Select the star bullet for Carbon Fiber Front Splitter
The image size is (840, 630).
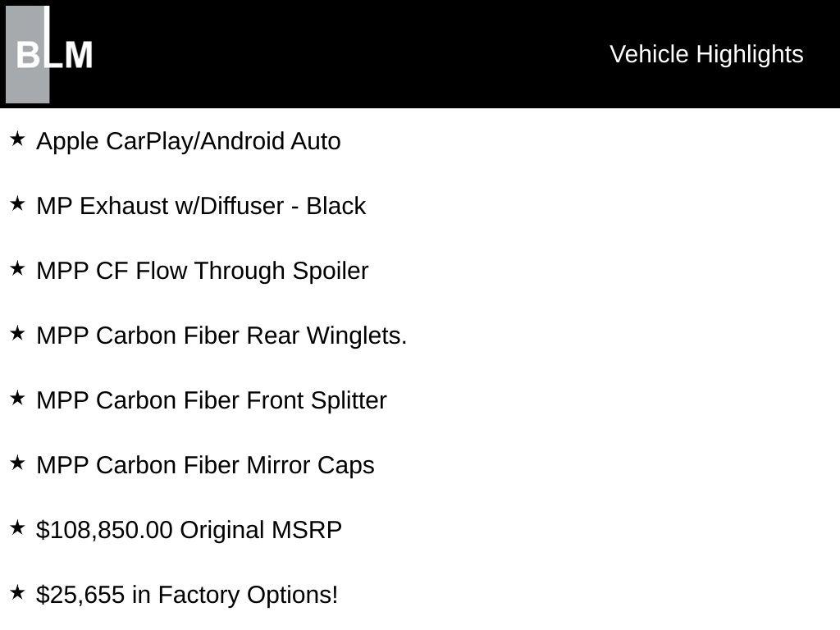pyautogui.click(x=17, y=399)
